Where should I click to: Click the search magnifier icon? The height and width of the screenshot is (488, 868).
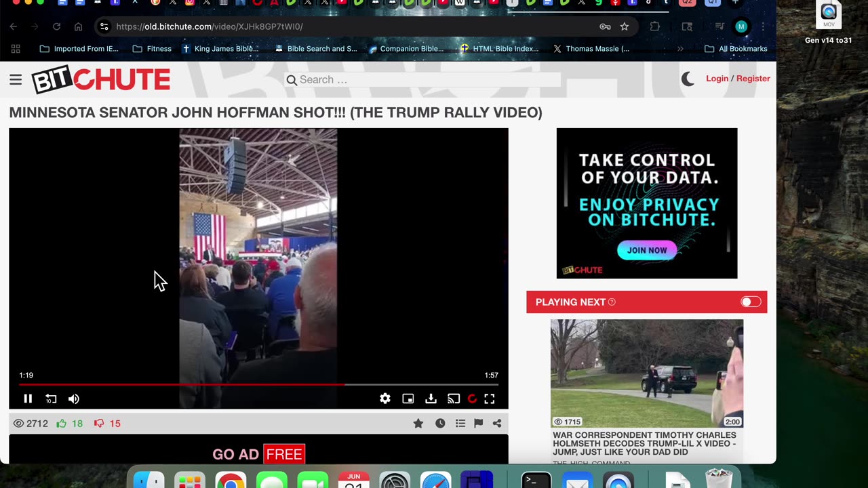pos(292,80)
